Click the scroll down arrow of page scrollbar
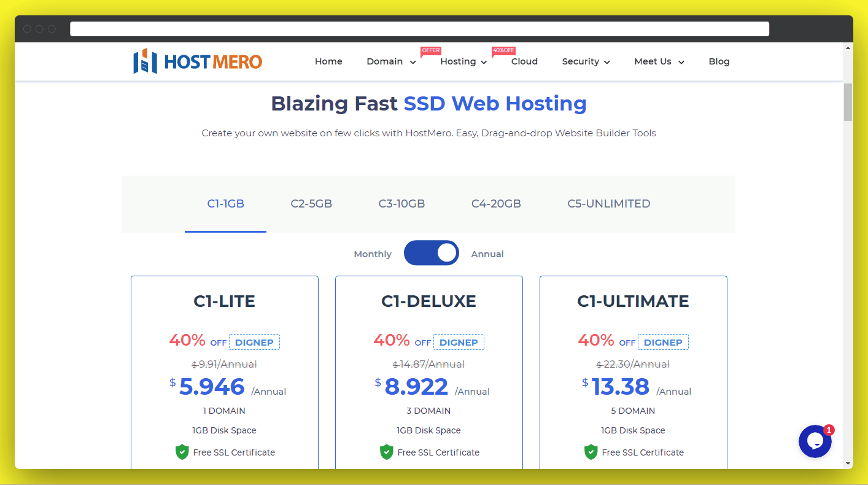 (848, 463)
